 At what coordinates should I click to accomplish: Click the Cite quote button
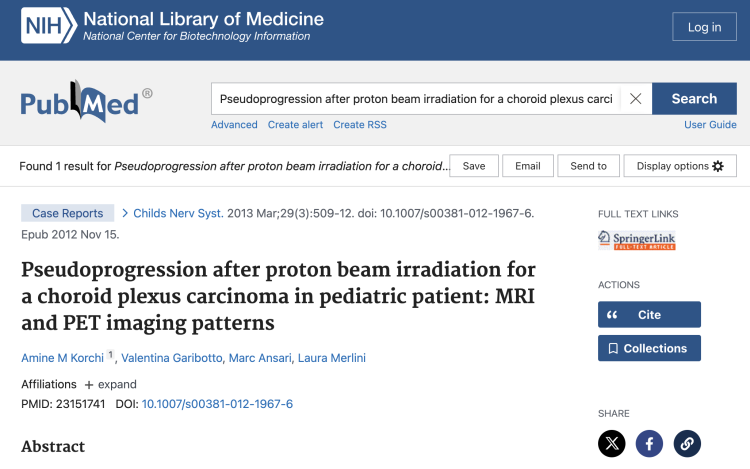(649, 315)
